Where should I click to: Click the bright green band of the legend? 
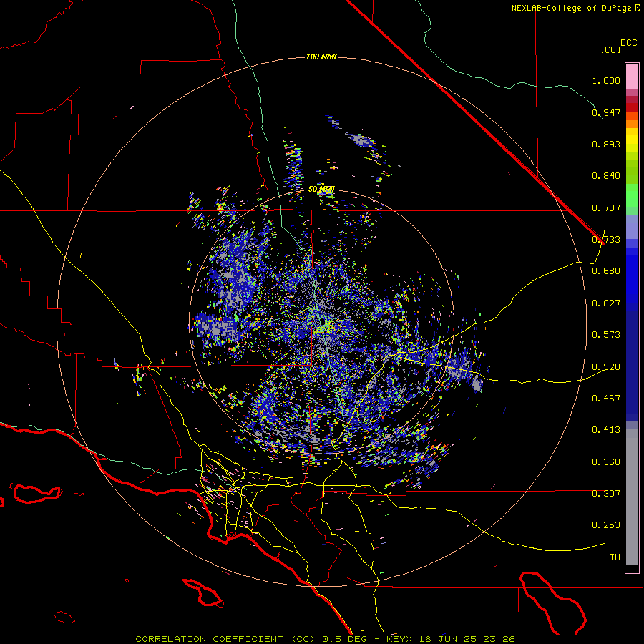[x=632, y=195]
